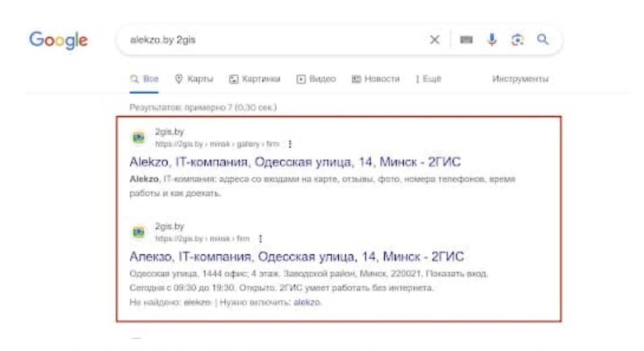Click the Google logo
This screenshot has width=644, height=351.
tap(58, 40)
